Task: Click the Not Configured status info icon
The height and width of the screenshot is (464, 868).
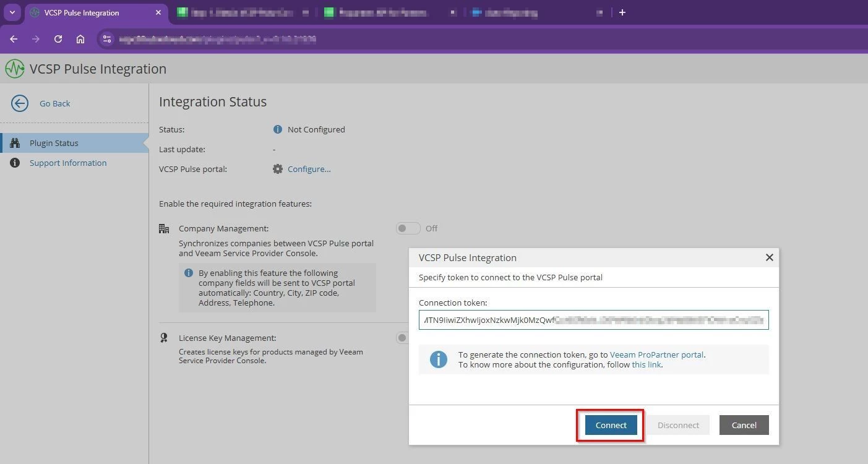Action: [x=278, y=129]
